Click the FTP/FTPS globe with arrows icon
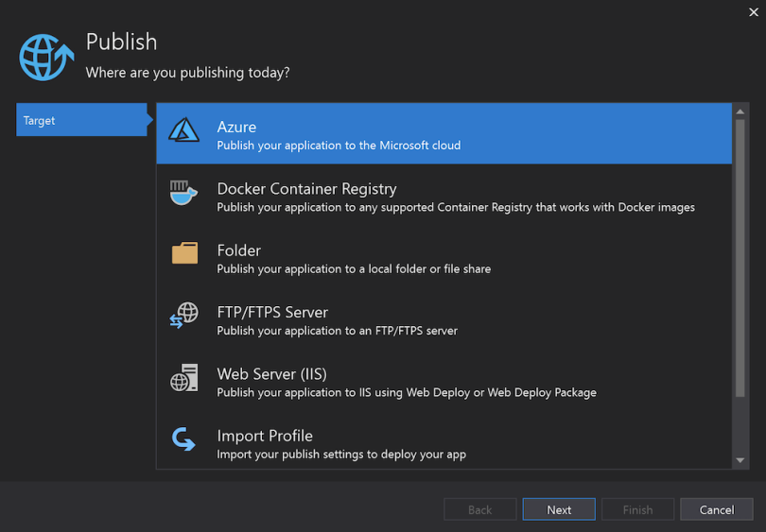766x532 pixels. (x=183, y=315)
